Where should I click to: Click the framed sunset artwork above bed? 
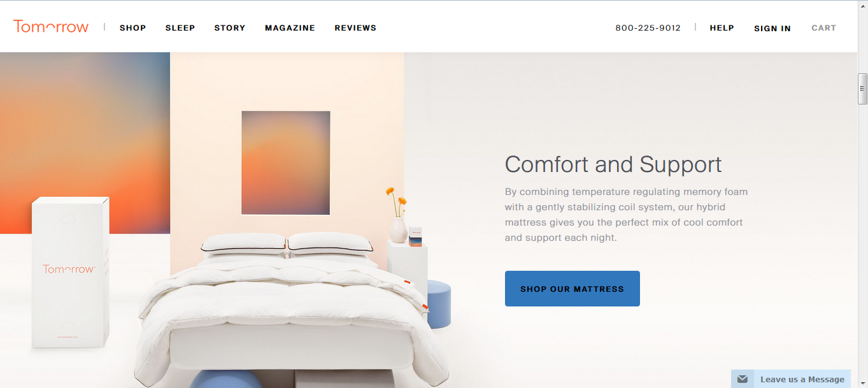pyautogui.click(x=286, y=163)
